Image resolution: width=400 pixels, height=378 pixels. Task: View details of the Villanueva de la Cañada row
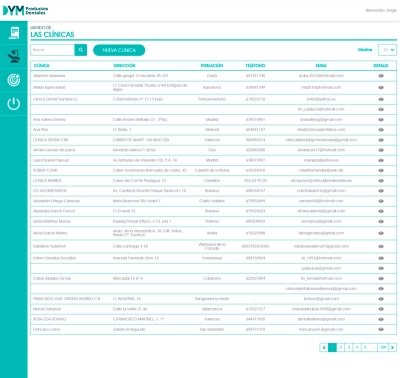[x=381, y=246]
